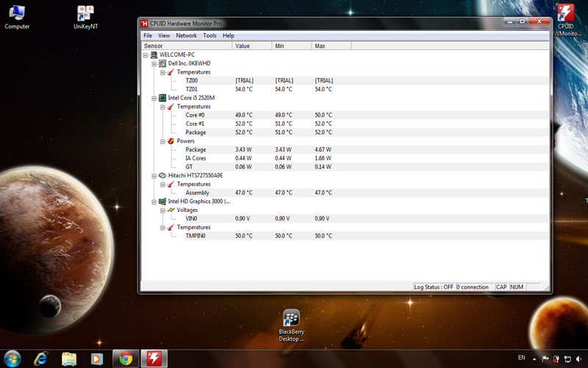
Task: Click the Action Center flag tray icon
Action: point(545,359)
